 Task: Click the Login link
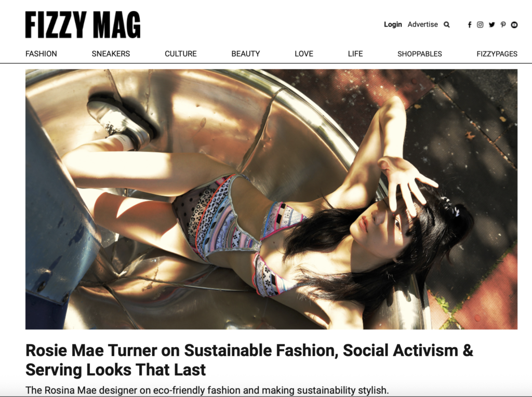(x=393, y=24)
